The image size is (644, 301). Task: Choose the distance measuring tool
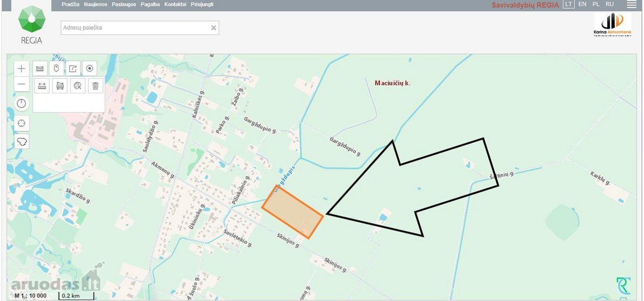click(42, 86)
